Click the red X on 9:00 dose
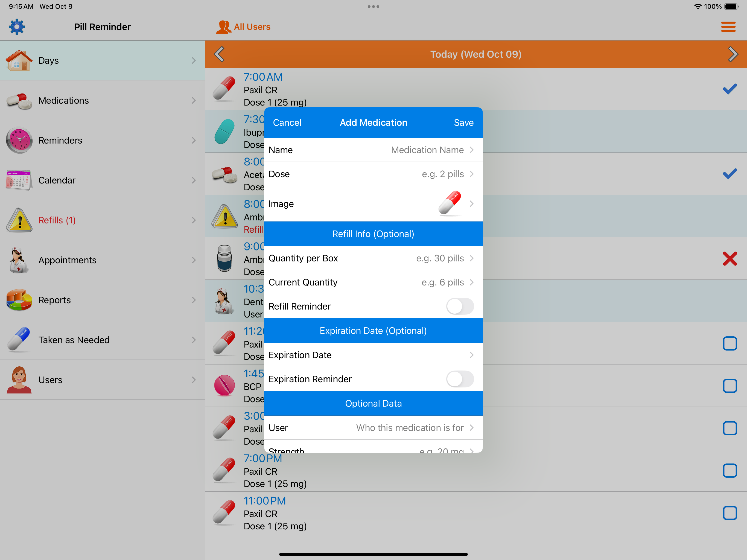 730,259
